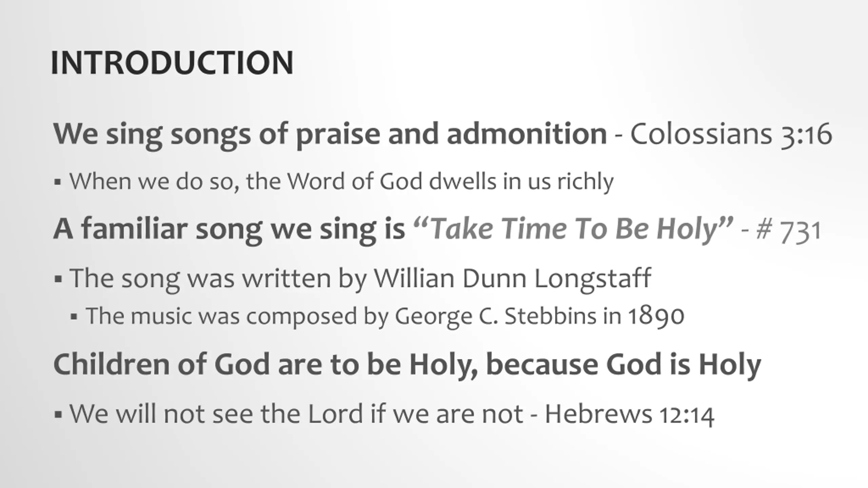Click the Hebrews 12:14 reference
Viewport: 868px width, 488px height.
click(630, 414)
